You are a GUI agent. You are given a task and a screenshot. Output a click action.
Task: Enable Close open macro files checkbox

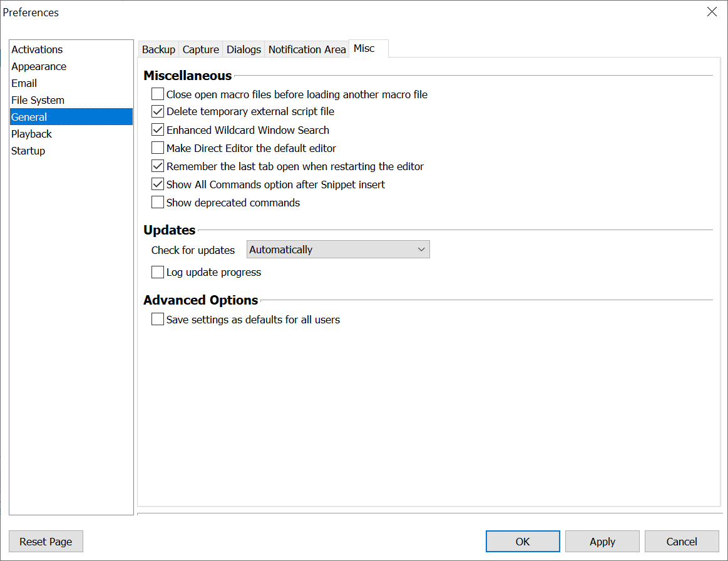(x=158, y=94)
